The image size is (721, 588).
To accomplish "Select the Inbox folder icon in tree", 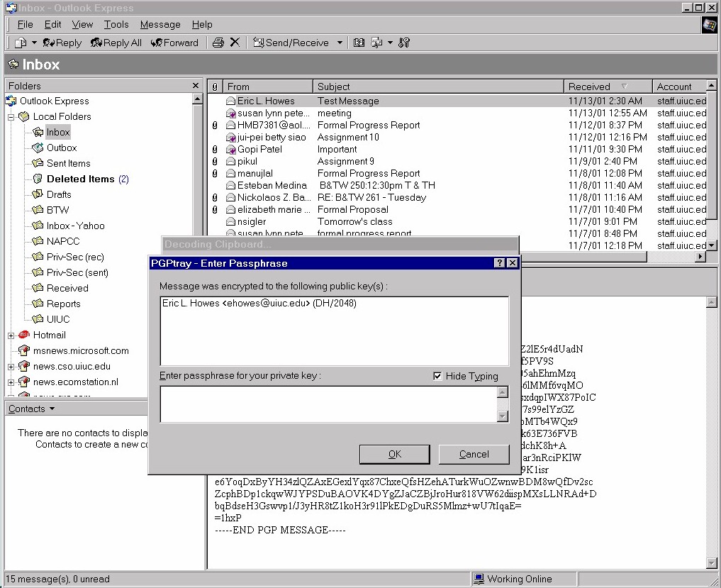I will [38, 133].
